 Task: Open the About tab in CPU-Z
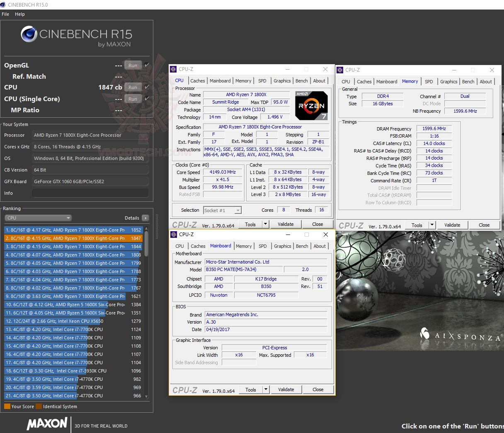coord(319,80)
